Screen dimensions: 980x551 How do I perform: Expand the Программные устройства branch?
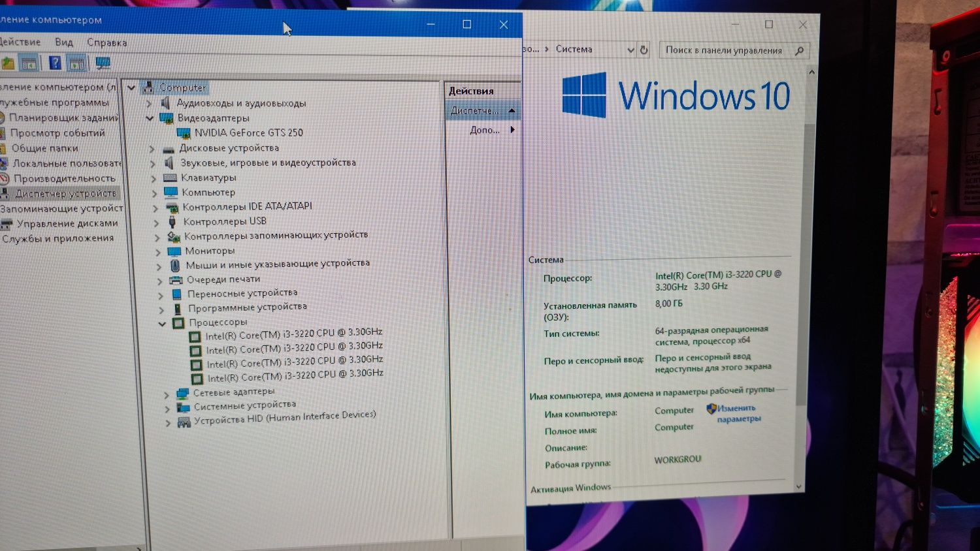tap(161, 309)
